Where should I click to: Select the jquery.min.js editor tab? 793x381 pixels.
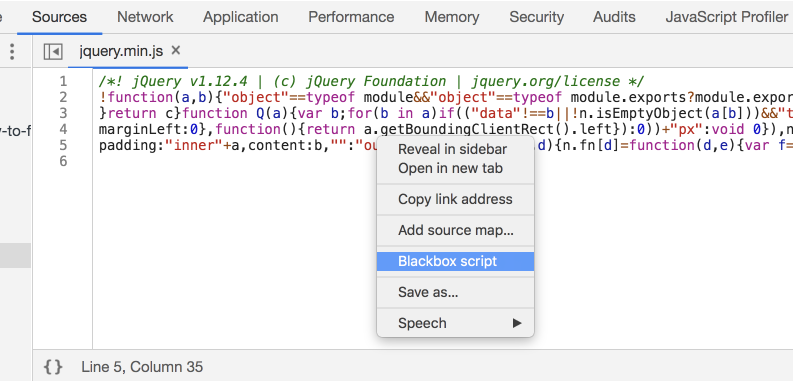[121, 51]
